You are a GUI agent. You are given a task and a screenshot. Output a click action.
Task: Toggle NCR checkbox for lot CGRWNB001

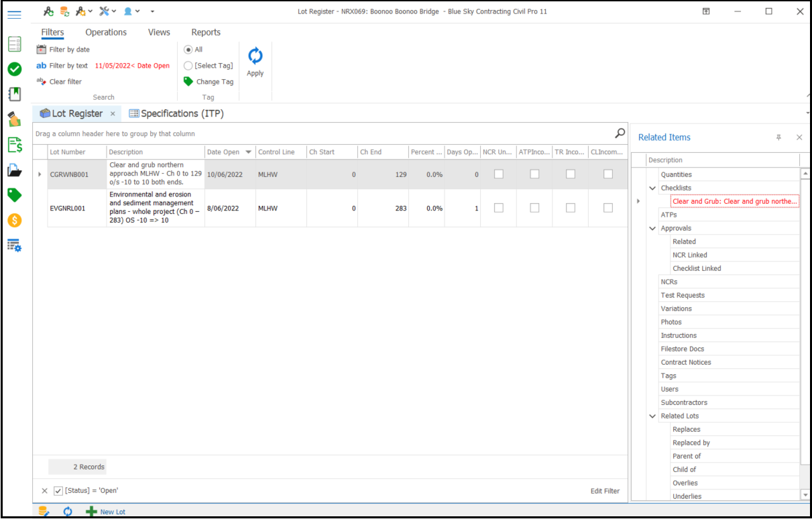[x=498, y=174]
